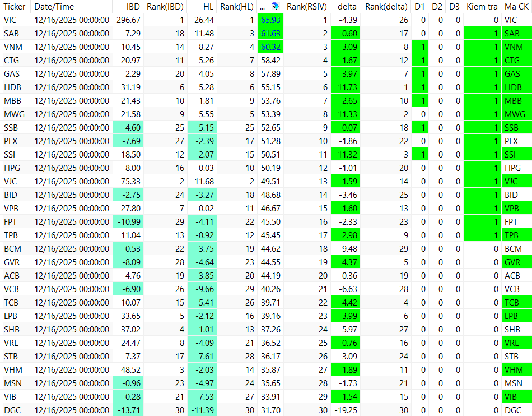Click the Date/Time cell in the VIC row
Screen dimensions: 532x416
pyautogui.click(x=72, y=20)
